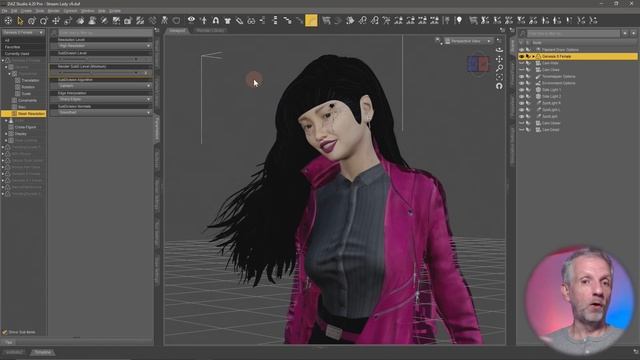Select the yellow arrow selection tool in the toolbar
The image size is (640, 360).
coord(20,20)
